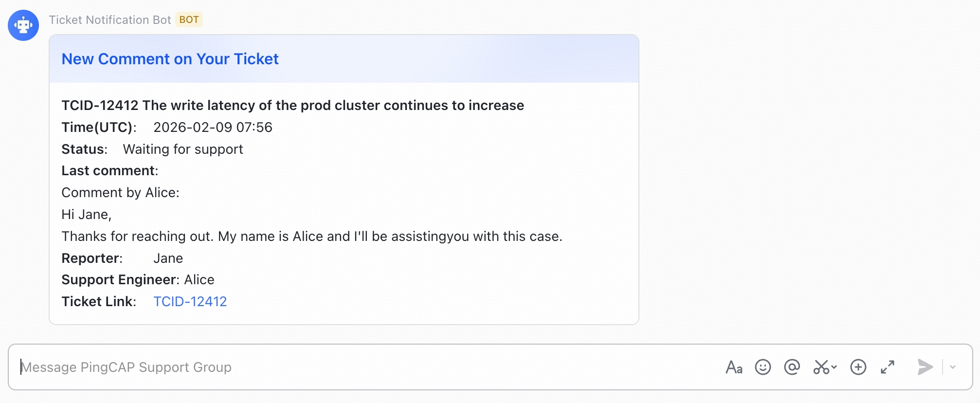Image resolution: width=980 pixels, height=403 pixels.
Task: Click the Thanks for reaching out comment line
Action: point(311,237)
